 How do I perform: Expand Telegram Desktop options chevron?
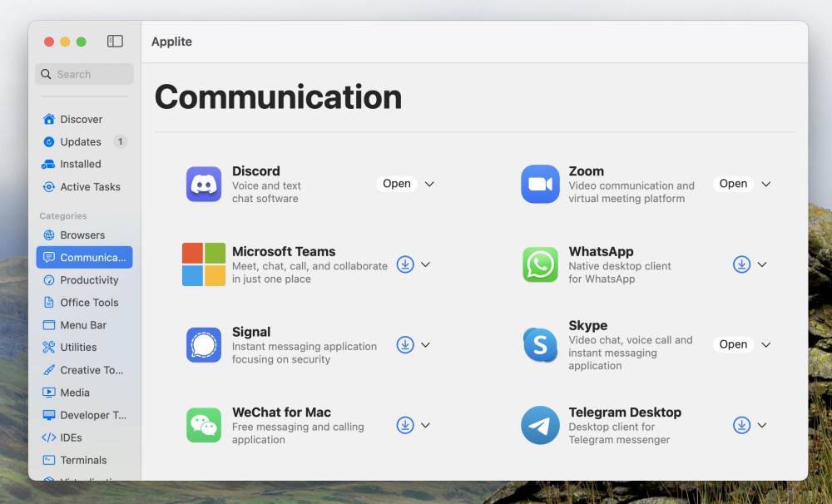coord(762,425)
